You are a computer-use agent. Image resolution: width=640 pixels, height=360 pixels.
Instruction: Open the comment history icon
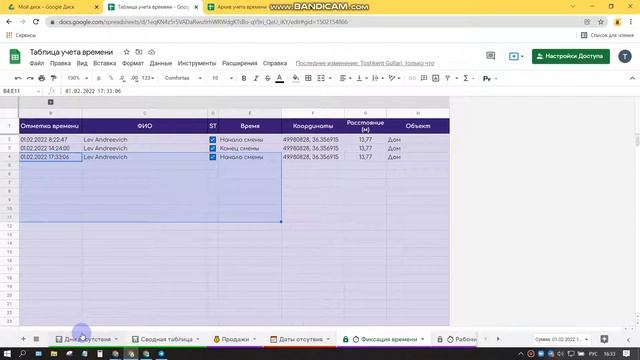(491, 56)
